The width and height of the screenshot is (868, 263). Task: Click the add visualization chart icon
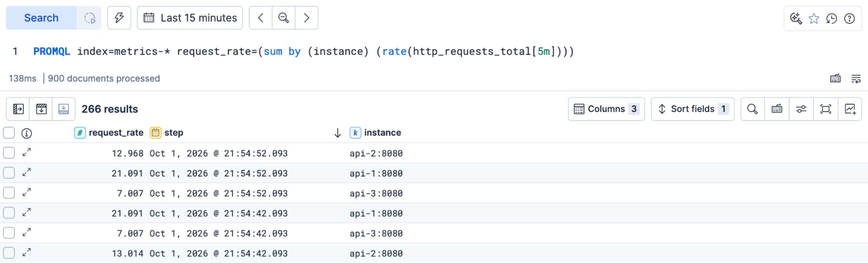850,109
